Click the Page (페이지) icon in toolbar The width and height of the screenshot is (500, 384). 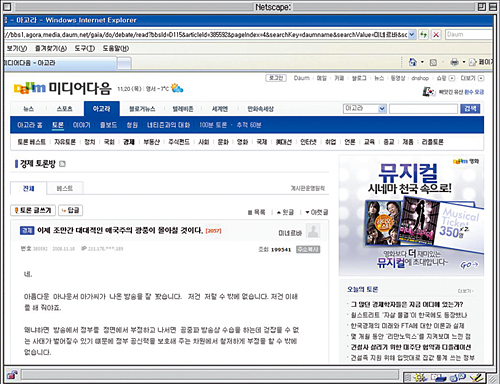pos(473,62)
